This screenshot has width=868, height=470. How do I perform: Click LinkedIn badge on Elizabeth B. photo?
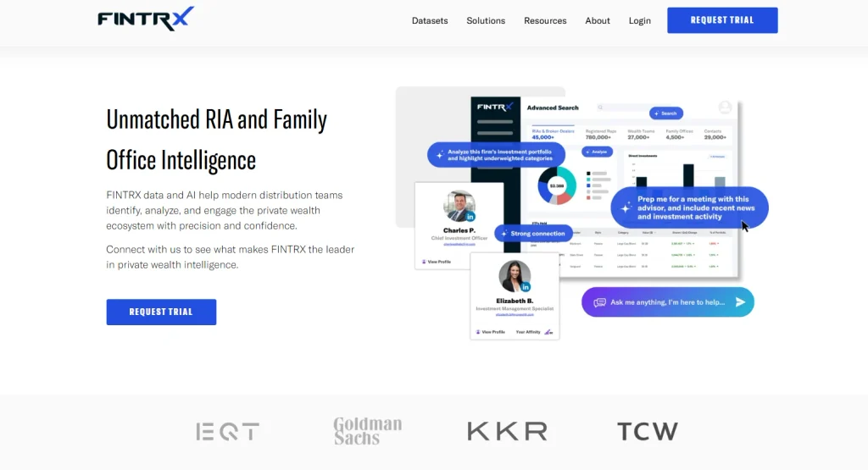pos(526,287)
